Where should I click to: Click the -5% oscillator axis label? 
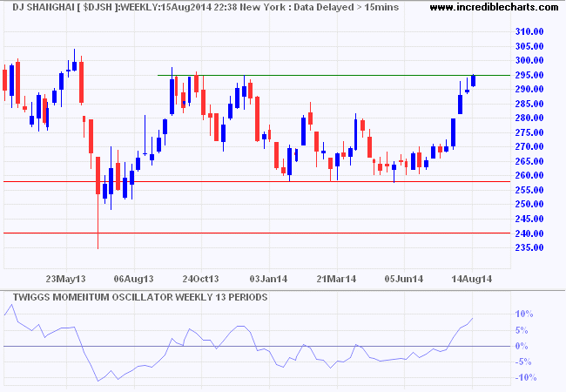click(523, 362)
